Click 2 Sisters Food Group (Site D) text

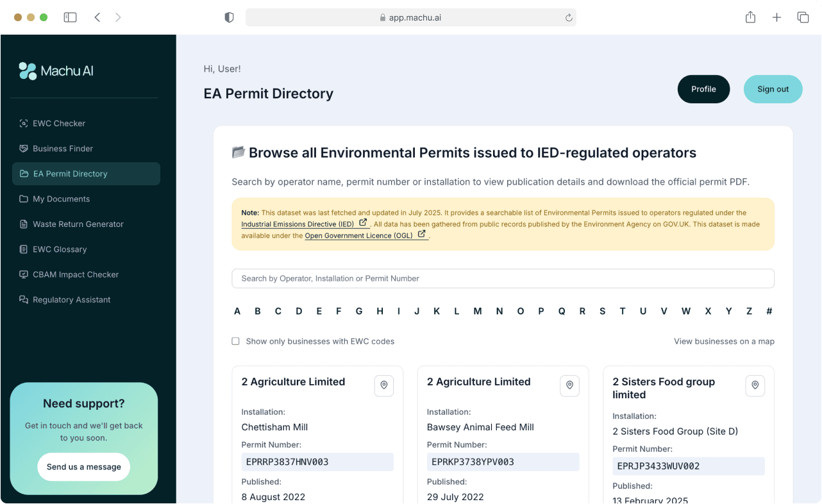pos(675,432)
